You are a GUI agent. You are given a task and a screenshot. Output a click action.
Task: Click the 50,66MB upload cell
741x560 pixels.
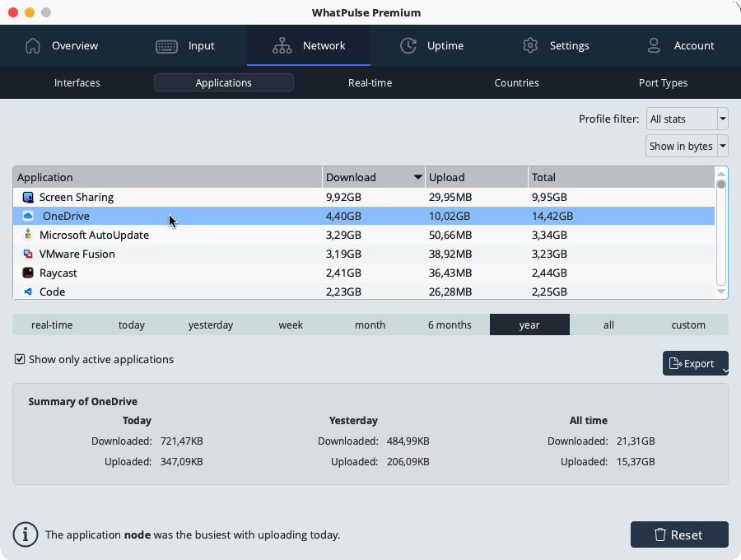coord(450,235)
